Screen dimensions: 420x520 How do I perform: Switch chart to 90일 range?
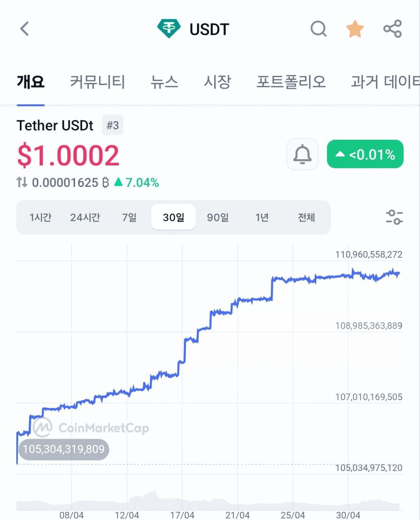(x=218, y=217)
